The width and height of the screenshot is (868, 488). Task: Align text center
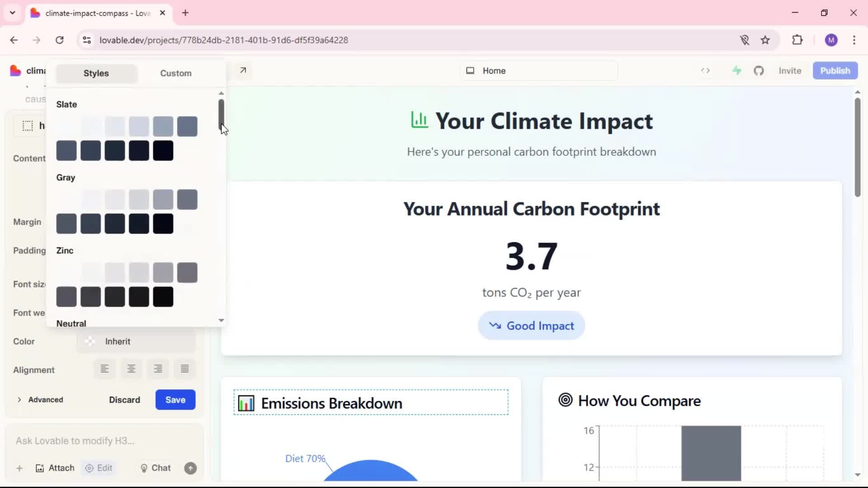[131, 369]
